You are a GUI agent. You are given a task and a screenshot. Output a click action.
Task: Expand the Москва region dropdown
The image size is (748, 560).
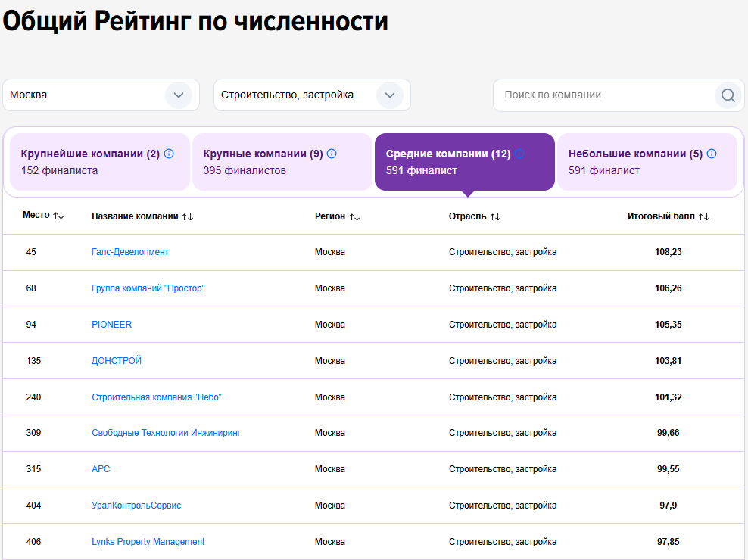[101, 95]
